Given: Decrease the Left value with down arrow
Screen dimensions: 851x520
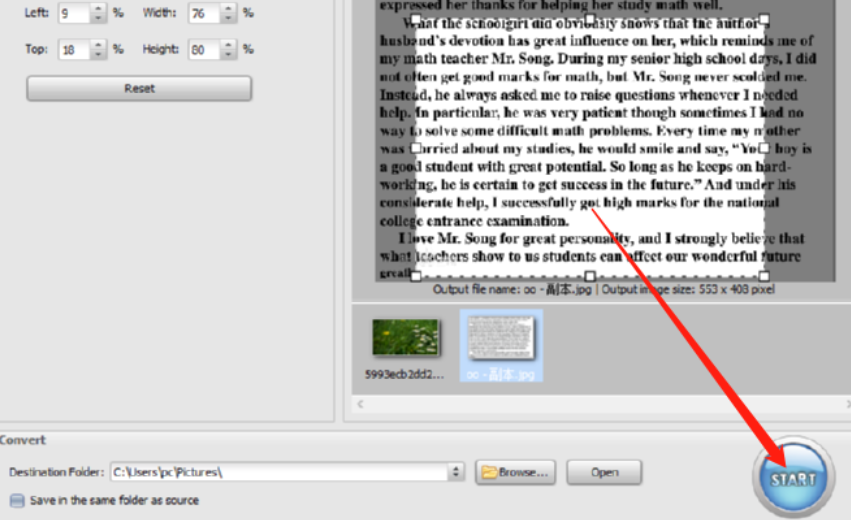Looking at the screenshot, I should 98,18.
